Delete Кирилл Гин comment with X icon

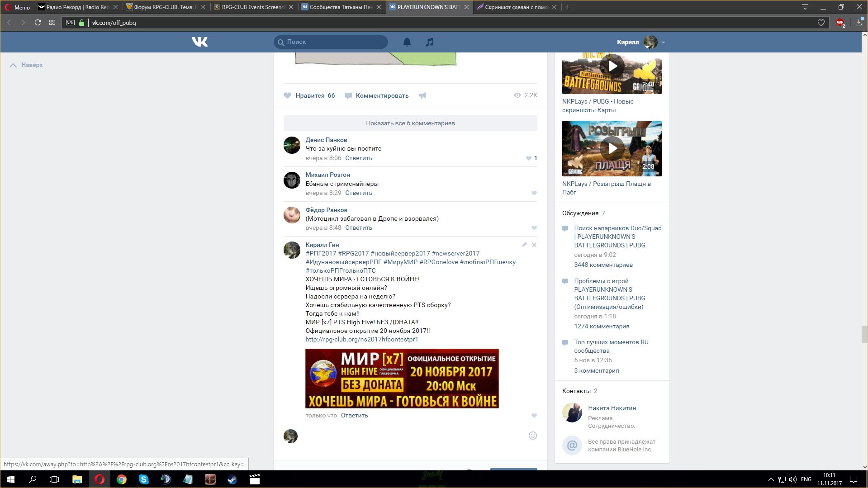tap(534, 245)
